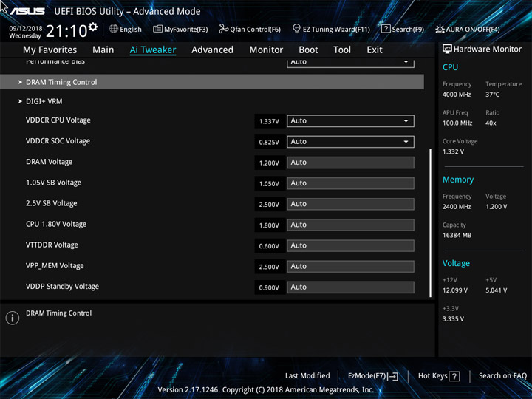532x399 pixels.
Task: Click the 1.337V VDDCR CPU value
Action: (x=269, y=121)
